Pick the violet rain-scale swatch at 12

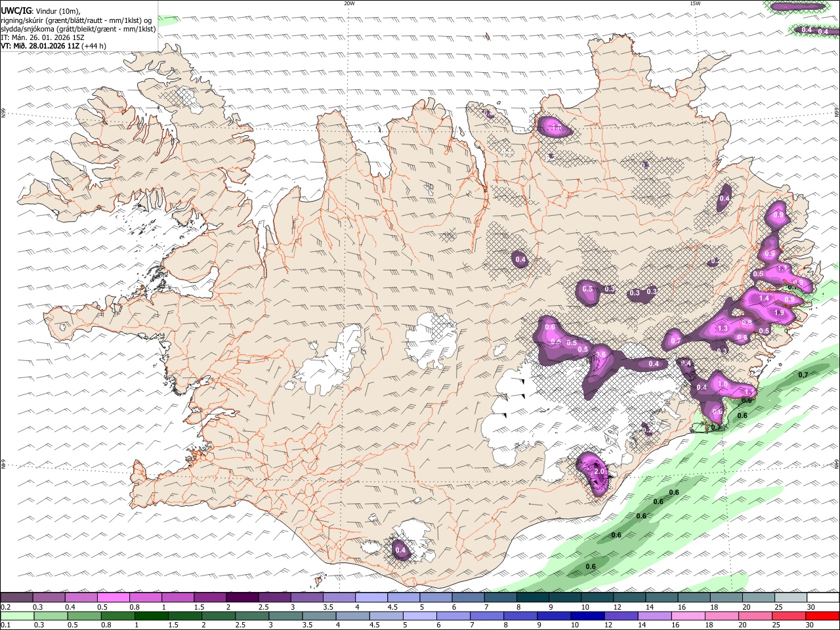621,616
